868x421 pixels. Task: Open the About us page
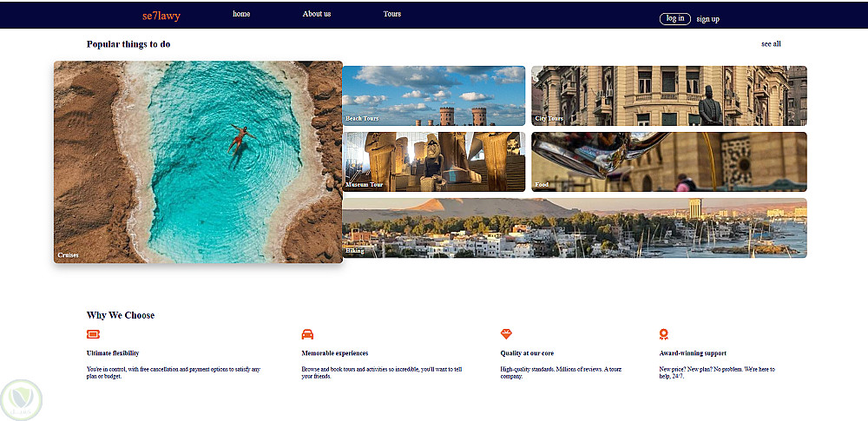pyautogui.click(x=317, y=14)
